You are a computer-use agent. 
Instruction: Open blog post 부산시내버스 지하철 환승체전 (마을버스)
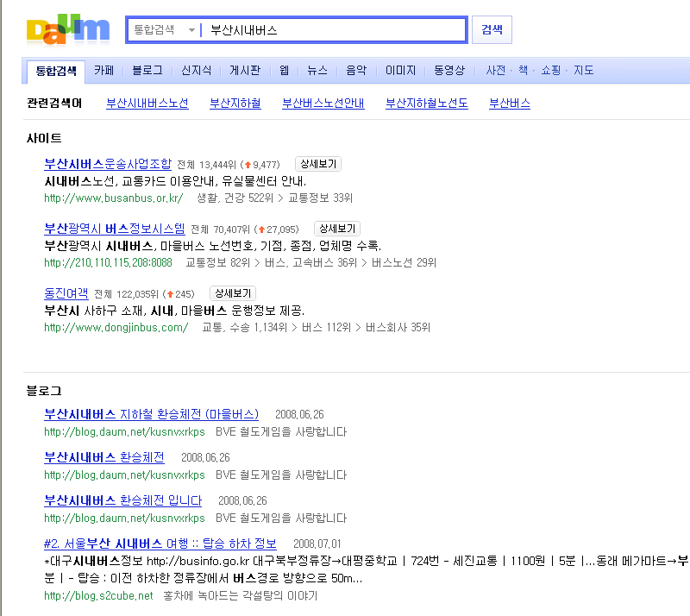(152, 414)
